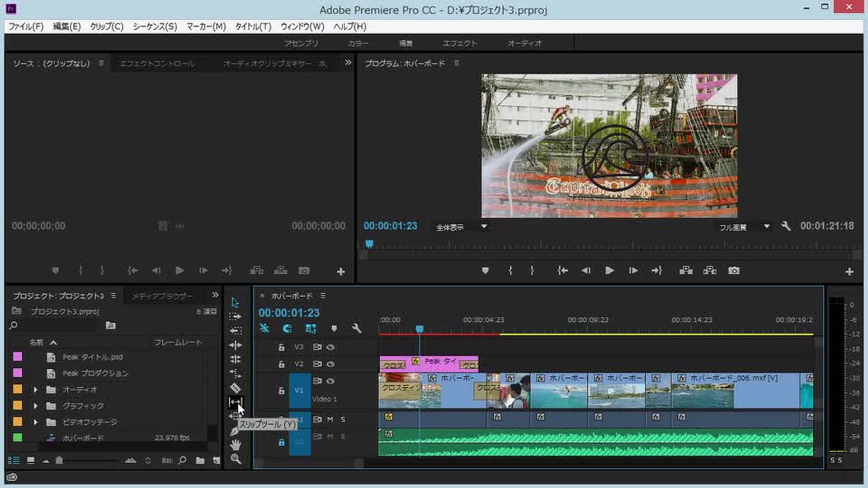The image size is (868, 488).
Task: Switch to the オーディオ workspace
Action: [524, 43]
